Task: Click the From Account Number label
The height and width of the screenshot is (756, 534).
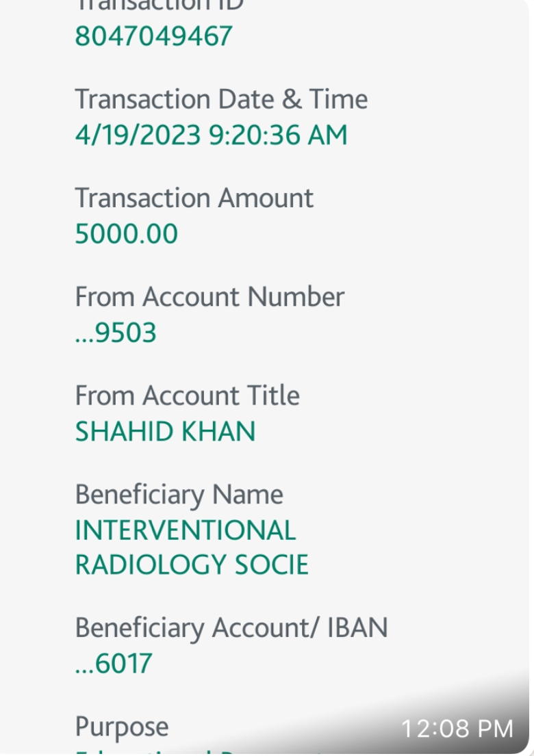Action: (209, 298)
